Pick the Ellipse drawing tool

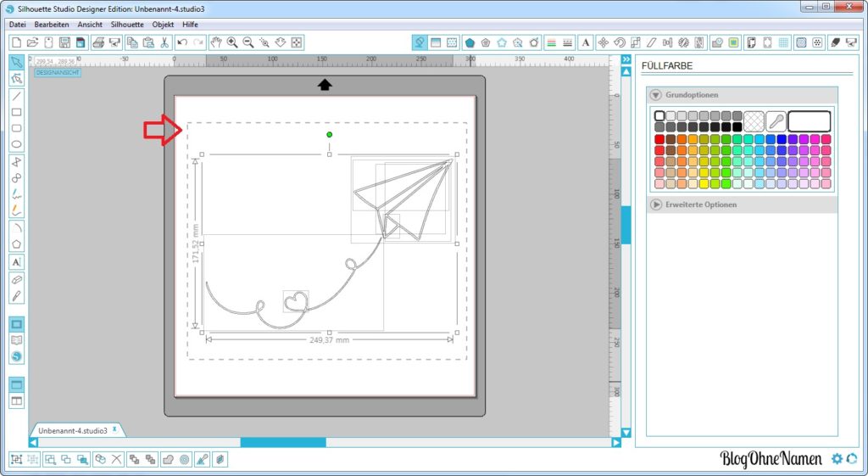pyautogui.click(x=16, y=144)
